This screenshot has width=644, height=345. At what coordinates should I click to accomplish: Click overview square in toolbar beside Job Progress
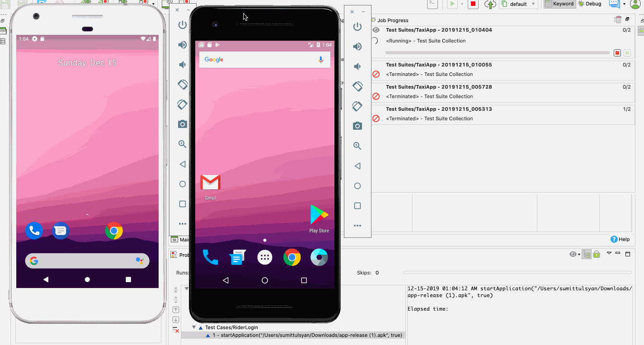357,206
